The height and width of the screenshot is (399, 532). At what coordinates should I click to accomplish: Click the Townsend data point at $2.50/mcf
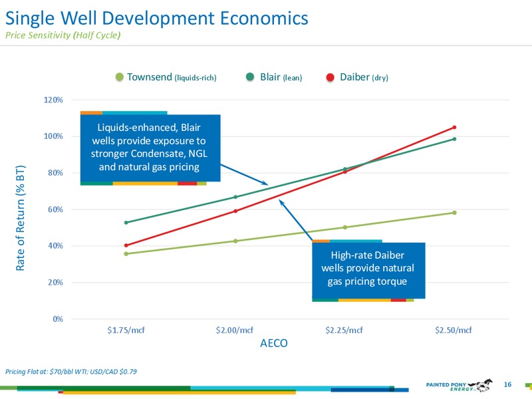click(454, 213)
